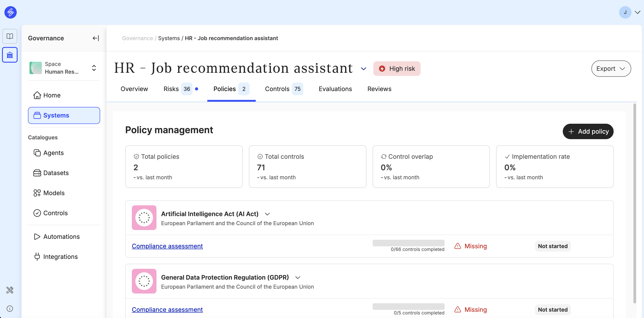Click the AI Act controls progress bar

pyautogui.click(x=408, y=243)
